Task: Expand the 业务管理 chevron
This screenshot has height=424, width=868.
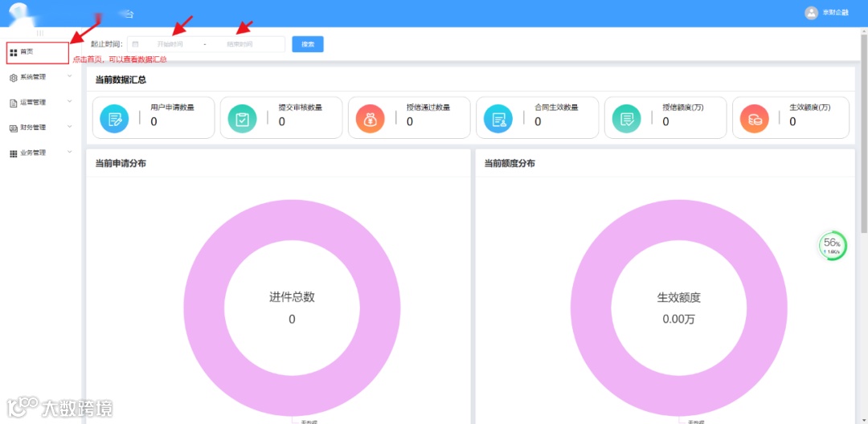Action: (x=70, y=152)
